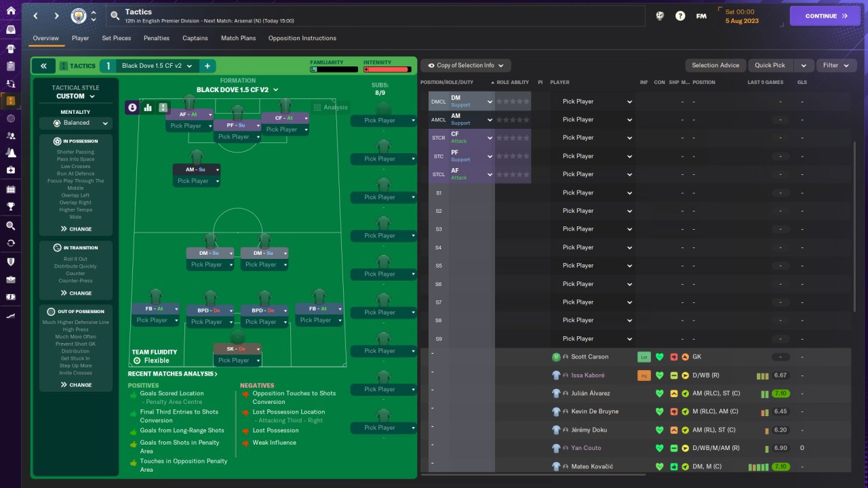This screenshot has height=488, width=868.
Task: Click the Familiarity progress bar
Action: coord(334,69)
